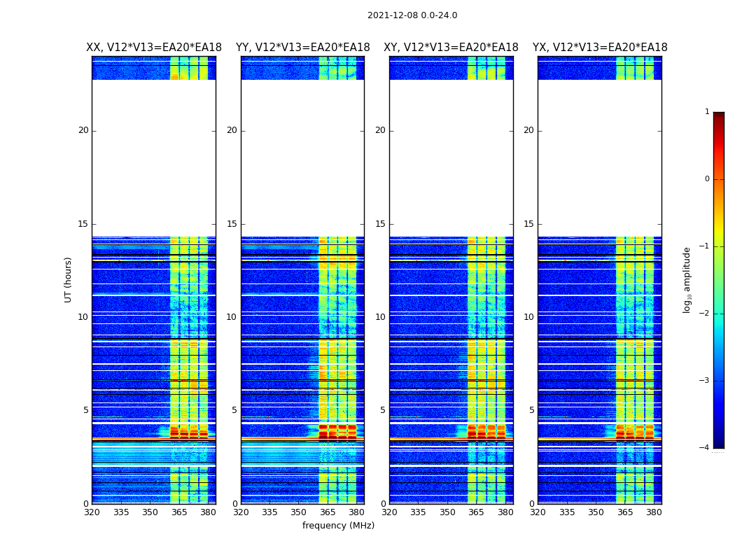Click the white data gap in XX panel

tap(154, 157)
